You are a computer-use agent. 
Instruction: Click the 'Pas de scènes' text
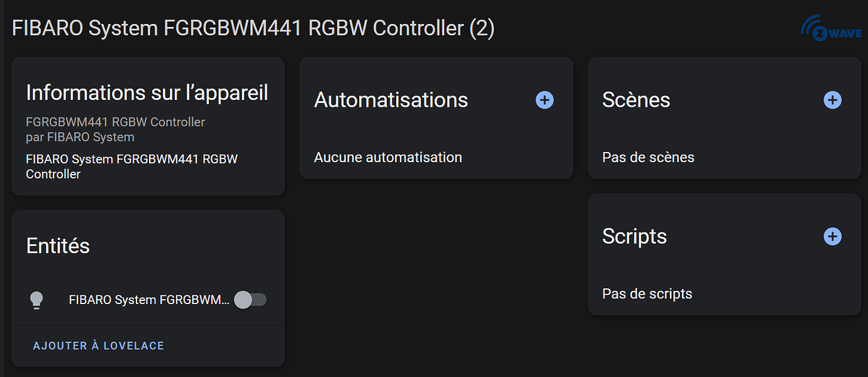(x=648, y=157)
